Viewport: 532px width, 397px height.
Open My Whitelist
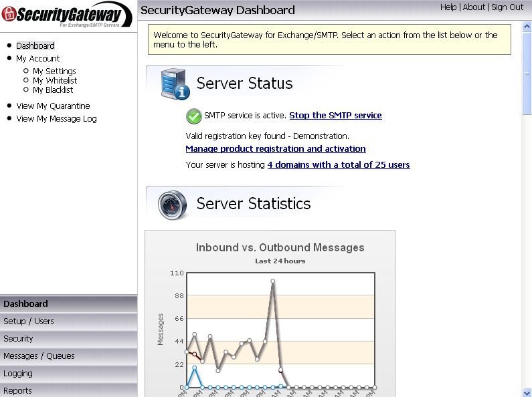55,81
